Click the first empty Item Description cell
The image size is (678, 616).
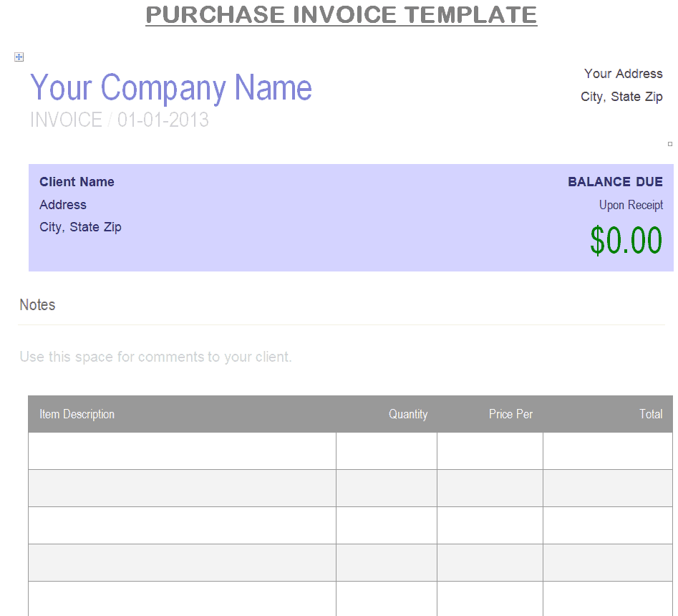point(182,451)
